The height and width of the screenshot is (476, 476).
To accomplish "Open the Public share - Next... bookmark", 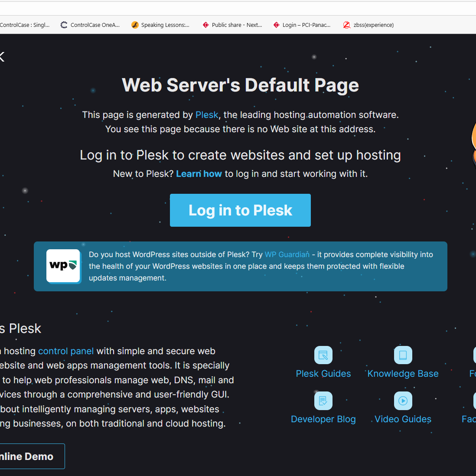I will click(x=232, y=25).
